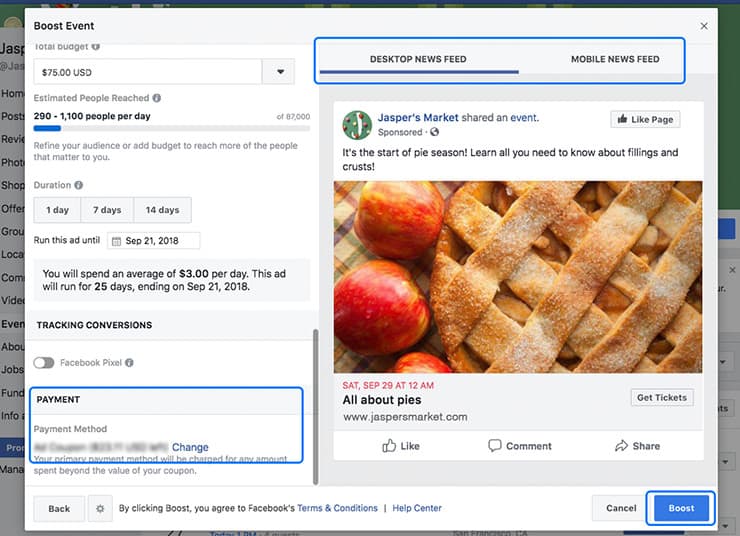Screen dimensions: 740x536
Task: Switch to Desktop News Feed tab
Action: [x=418, y=60]
